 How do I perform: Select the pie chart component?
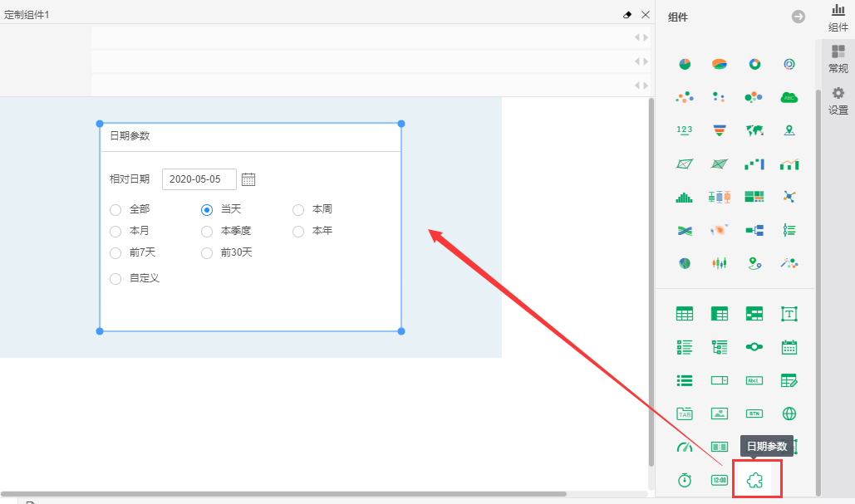pos(685,64)
